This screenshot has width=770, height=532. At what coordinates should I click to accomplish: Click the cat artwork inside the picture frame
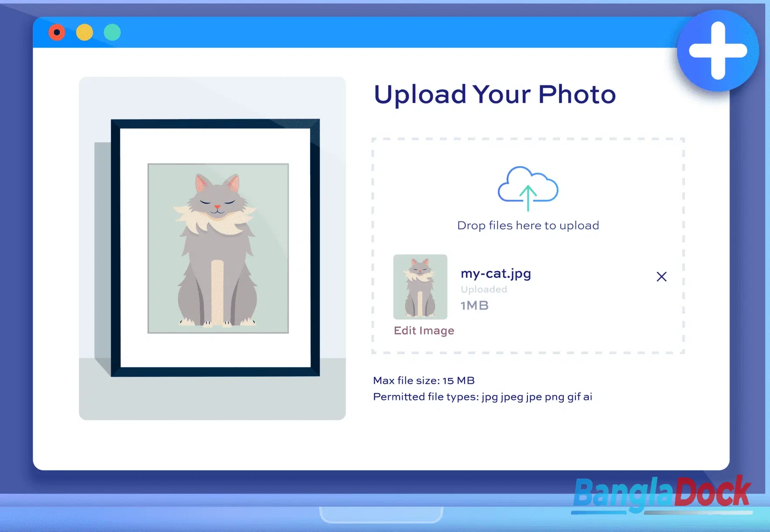pos(218,248)
